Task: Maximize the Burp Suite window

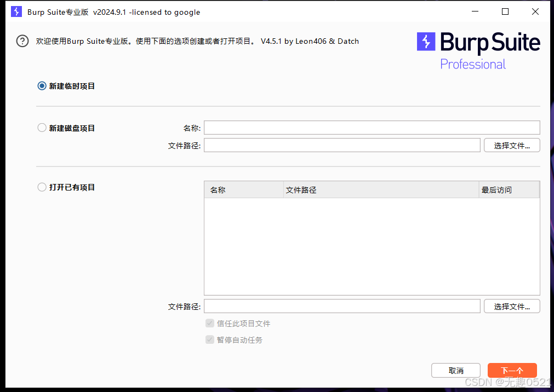Action: [505, 11]
